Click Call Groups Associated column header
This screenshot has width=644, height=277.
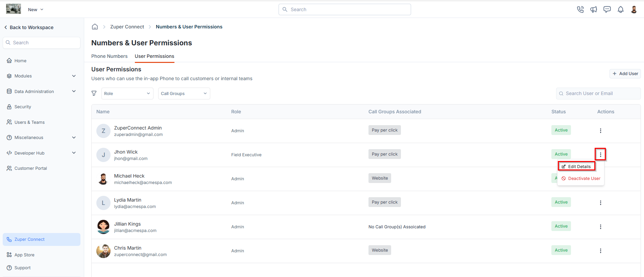(x=395, y=112)
